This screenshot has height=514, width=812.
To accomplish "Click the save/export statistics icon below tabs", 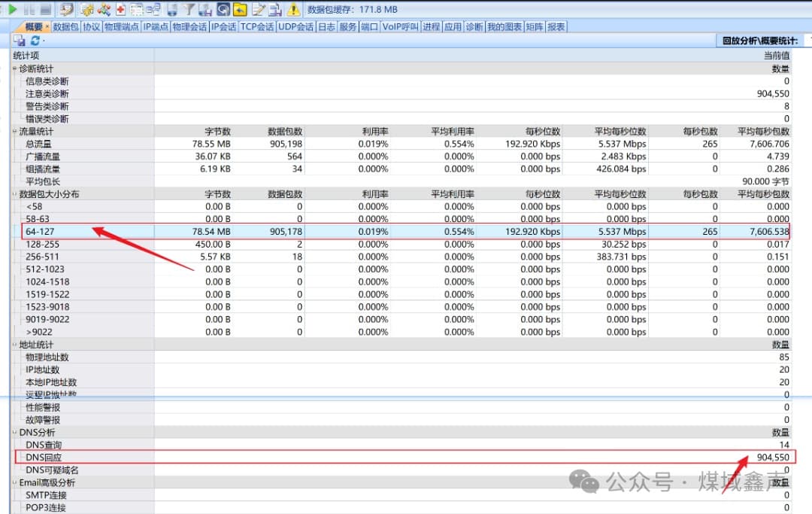I will click(x=20, y=41).
